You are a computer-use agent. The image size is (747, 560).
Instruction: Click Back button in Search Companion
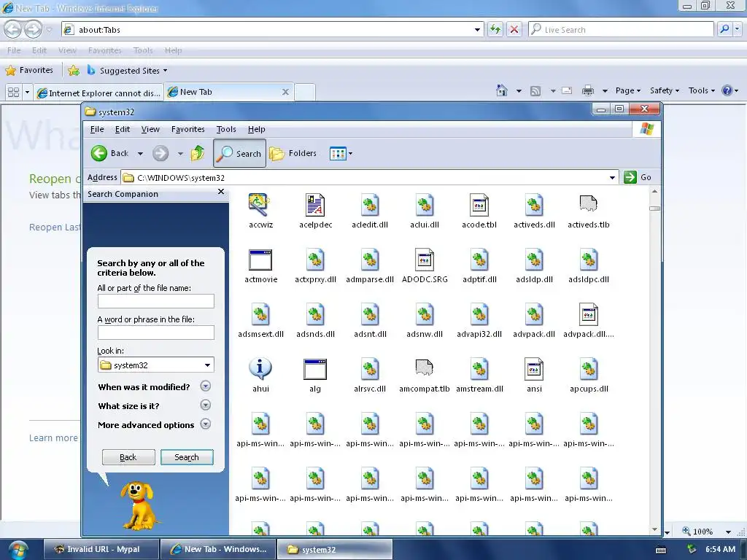point(128,457)
